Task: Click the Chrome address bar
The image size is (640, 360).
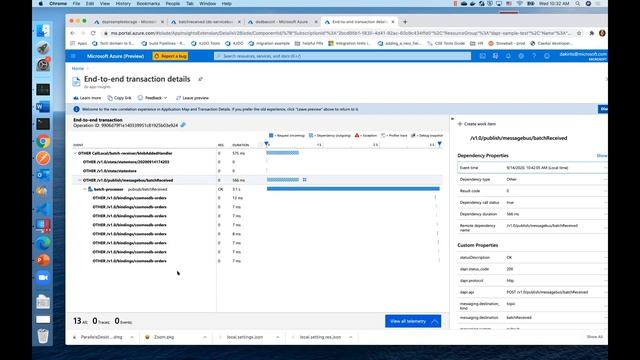Action: tap(337, 33)
